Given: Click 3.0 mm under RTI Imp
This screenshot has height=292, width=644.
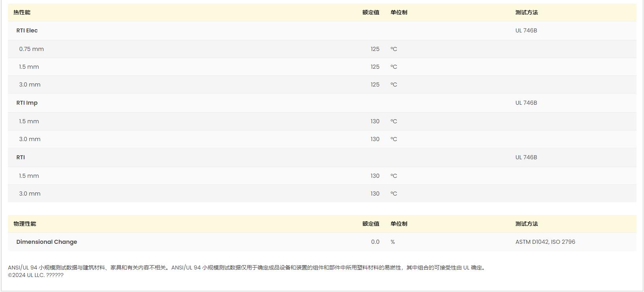Looking at the screenshot, I should pyautogui.click(x=30, y=139).
